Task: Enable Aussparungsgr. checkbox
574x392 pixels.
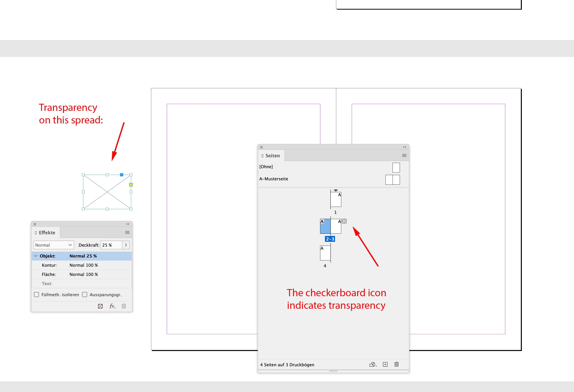Action: click(85, 295)
